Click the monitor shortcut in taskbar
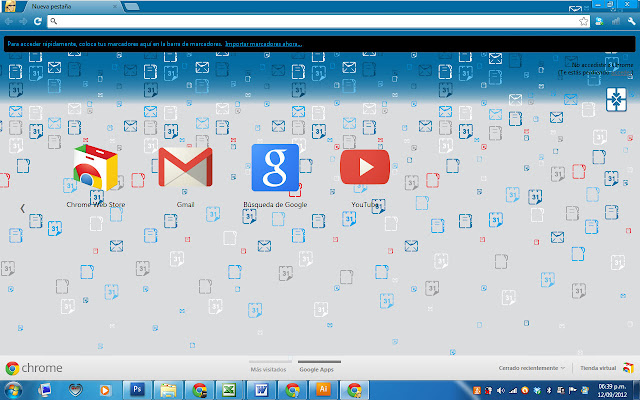Image resolution: width=640 pixels, height=400 pixels. click(x=44, y=391)
